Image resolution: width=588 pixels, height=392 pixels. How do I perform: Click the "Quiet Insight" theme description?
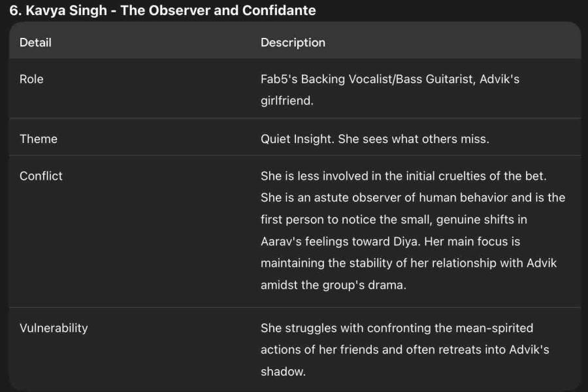pos(296,139)
